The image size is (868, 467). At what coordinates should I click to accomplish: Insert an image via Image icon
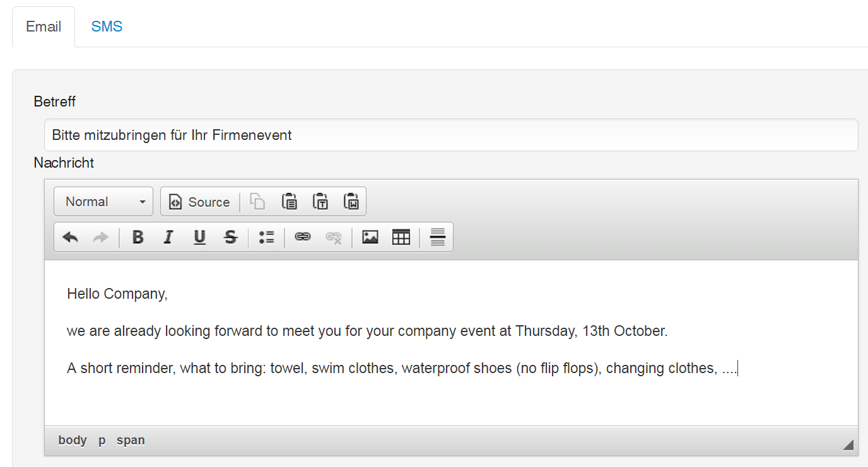pos(370,238)
